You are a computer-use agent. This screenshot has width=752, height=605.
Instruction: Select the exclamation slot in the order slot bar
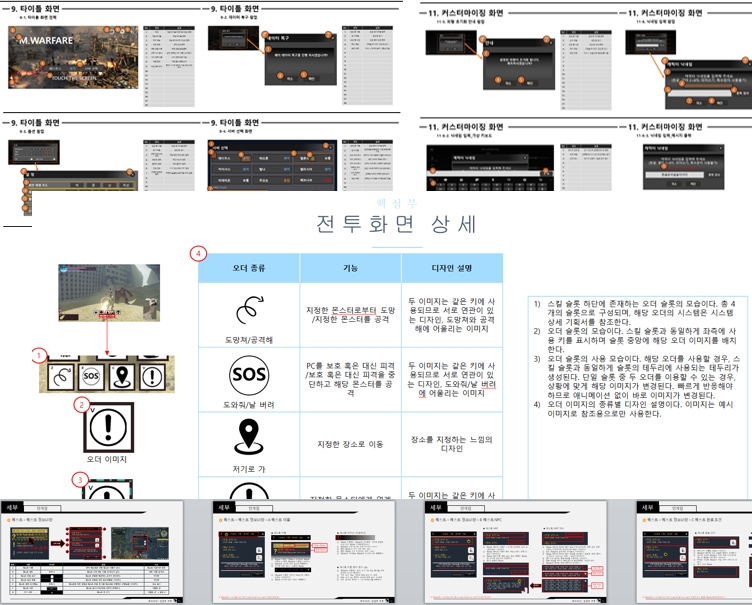150,376
